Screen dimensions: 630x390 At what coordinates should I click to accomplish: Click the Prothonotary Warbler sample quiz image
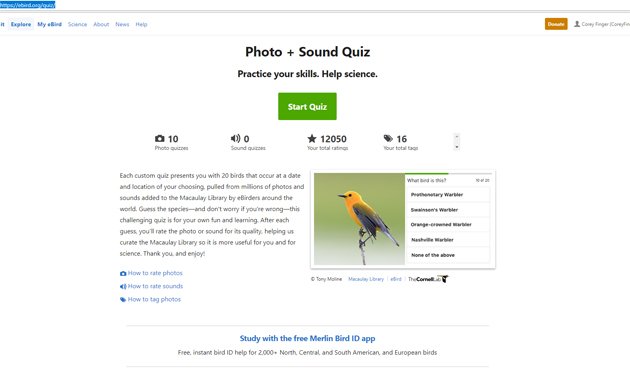tap(359, 219)
